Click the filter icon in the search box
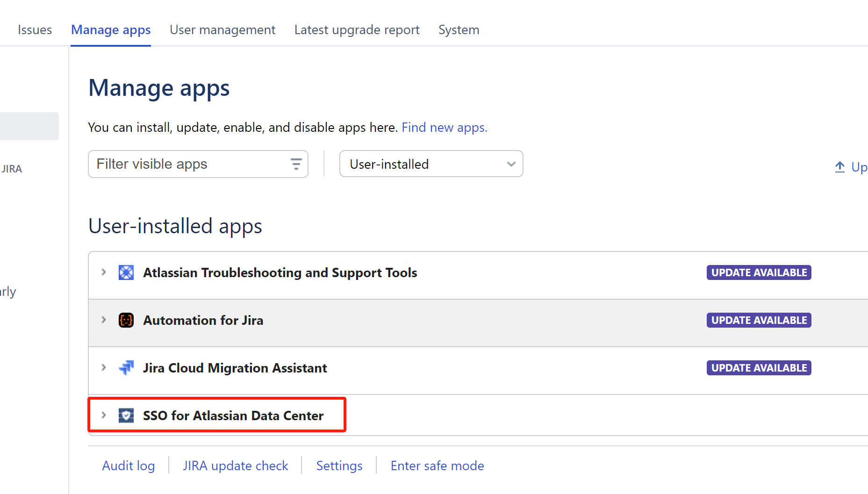The height and width of the screenshot is (494, 868). pos(296,164)
